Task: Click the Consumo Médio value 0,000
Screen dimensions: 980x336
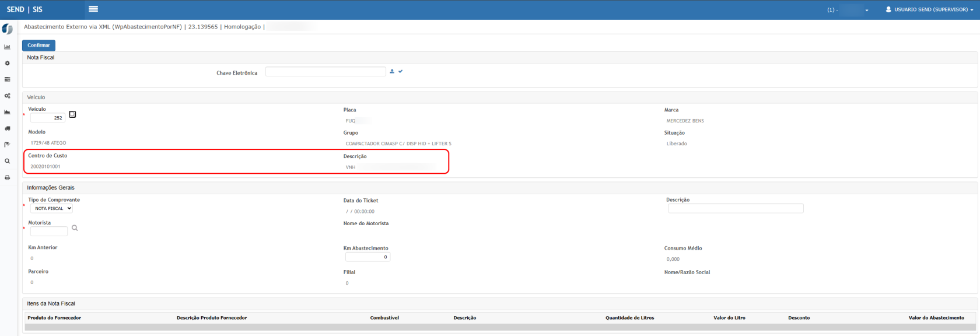Action: pyautogui.click(x=673, y=259)
